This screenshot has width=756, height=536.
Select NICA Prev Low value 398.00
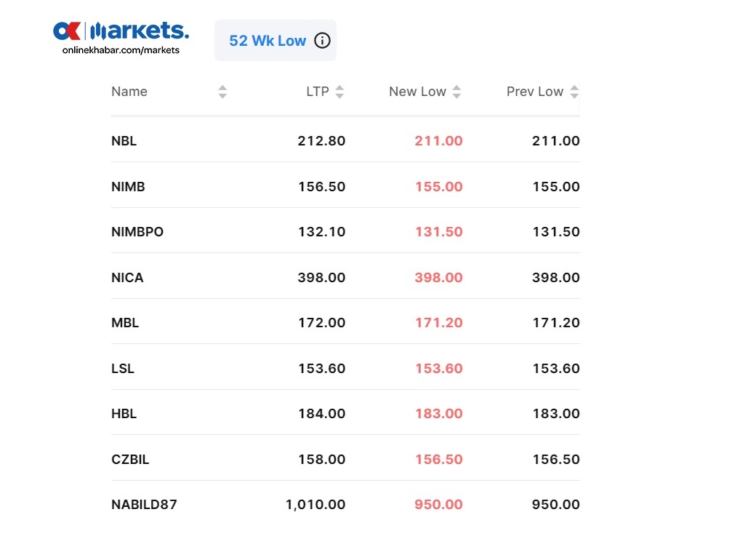(556, 277)
